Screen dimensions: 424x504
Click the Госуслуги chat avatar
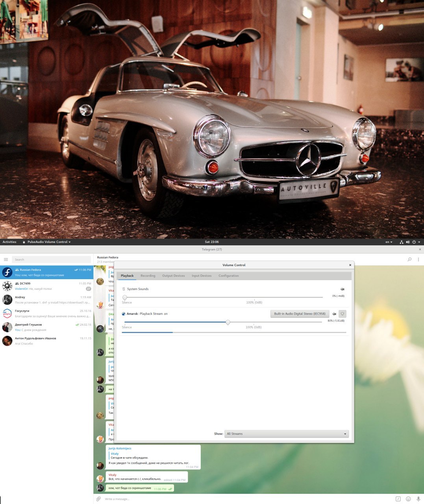7,313
